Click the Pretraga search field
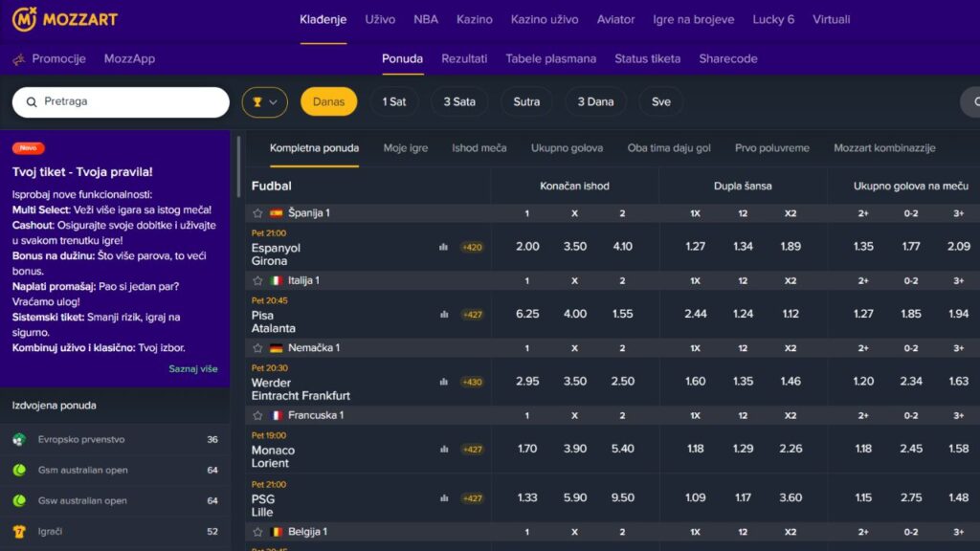This screenshot has height=551, width=980. point(121,102)
